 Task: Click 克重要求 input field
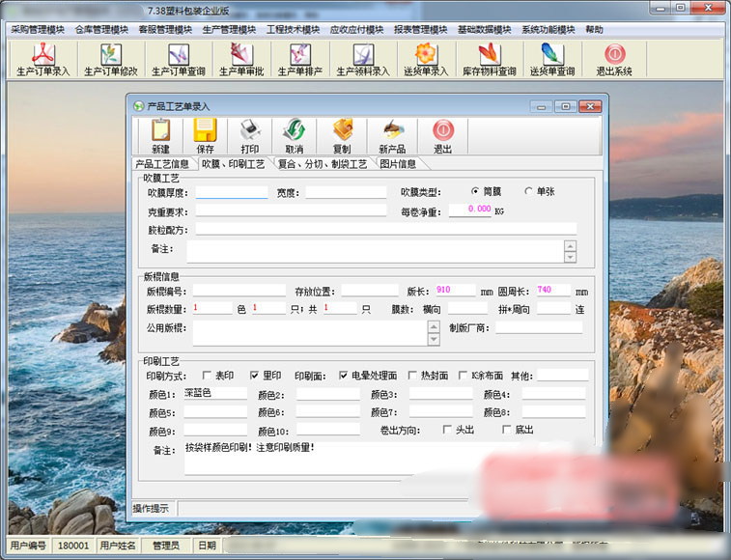point(291,210)
